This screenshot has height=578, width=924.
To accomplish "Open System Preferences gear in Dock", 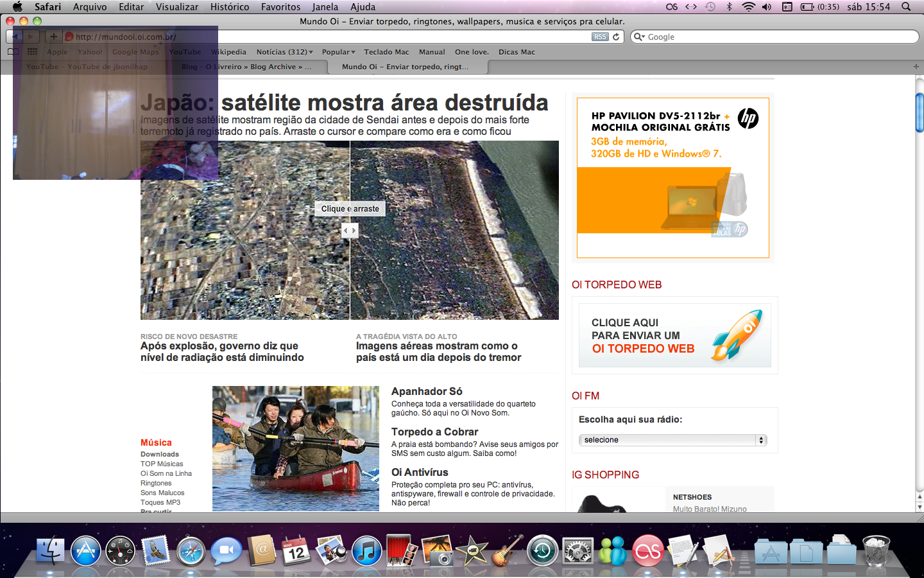I will click(577, 551).
